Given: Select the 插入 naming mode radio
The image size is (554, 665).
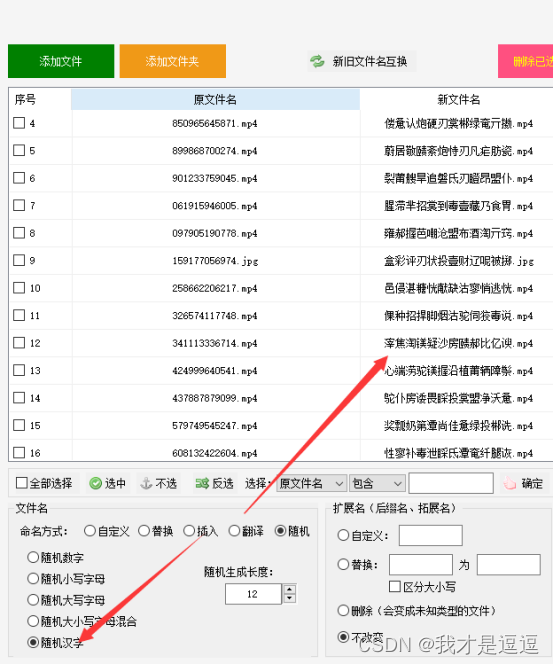Looking at the screenshot, I should (x=189, y=531).
